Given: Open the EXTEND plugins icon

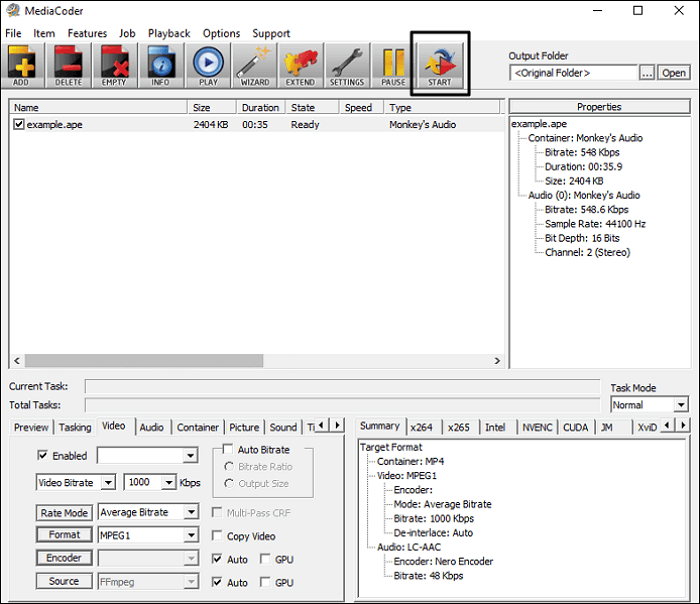Looking at the screenshot, I should 300,66.
